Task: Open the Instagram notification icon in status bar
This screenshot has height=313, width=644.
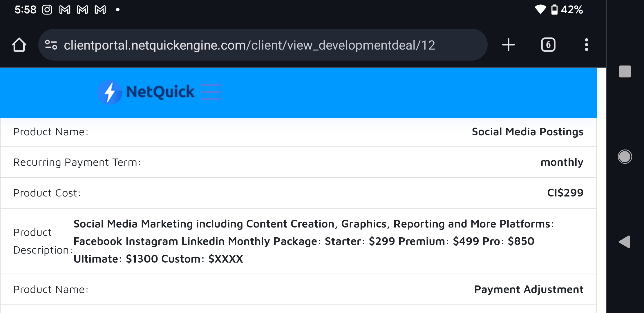Action: pyautogui.click(x=47, y=10)
